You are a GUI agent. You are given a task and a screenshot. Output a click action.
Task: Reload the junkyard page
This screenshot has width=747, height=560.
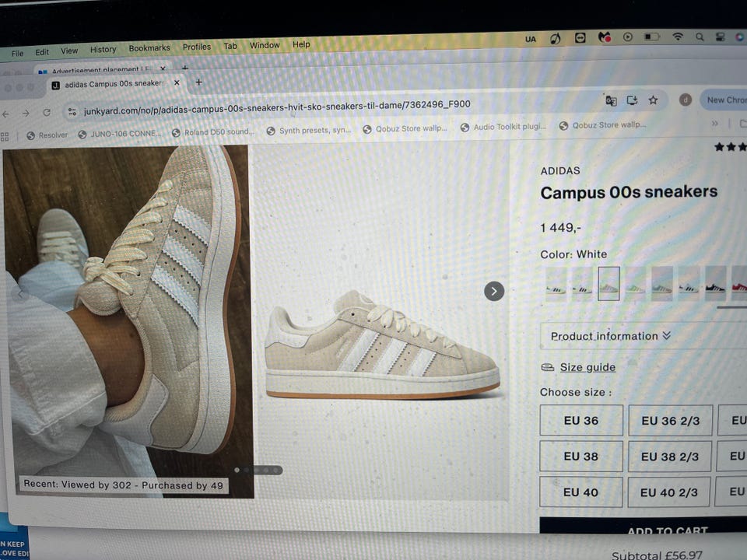pos(47,112)
